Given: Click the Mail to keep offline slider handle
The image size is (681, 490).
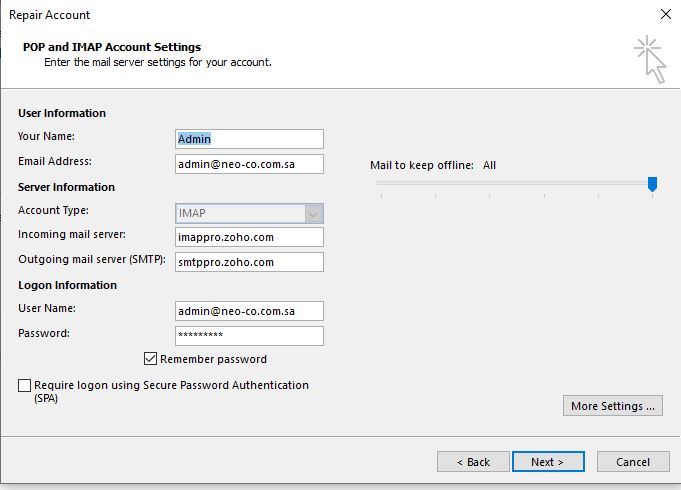Looking at the screenshot, I should [652, 183].
